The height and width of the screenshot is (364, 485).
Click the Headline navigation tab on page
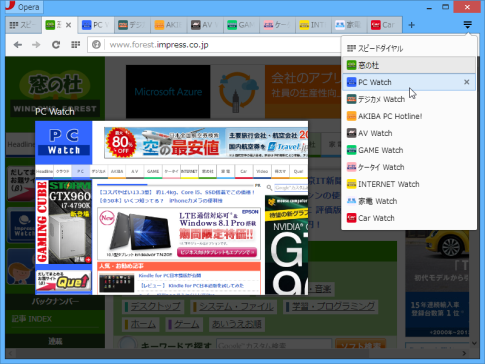pyautogui.click(x=21, y=145)
